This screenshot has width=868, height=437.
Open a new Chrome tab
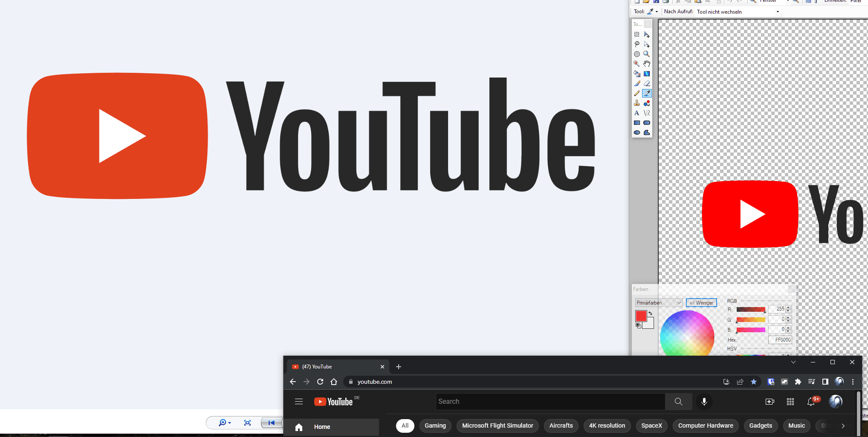[x=399, y=367]
